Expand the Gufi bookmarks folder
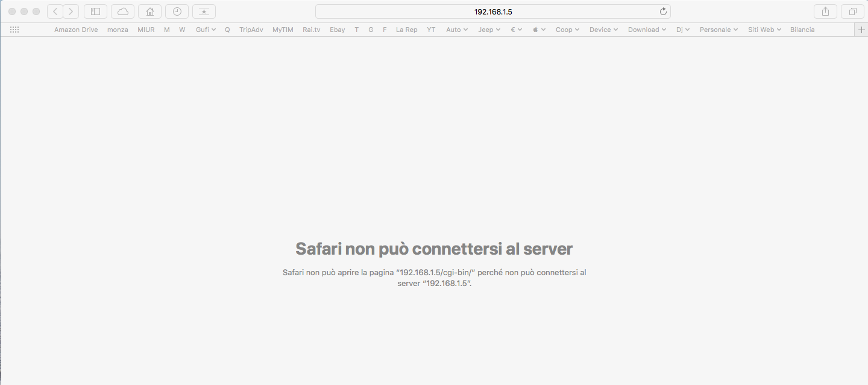Image resolution: width=868 pixels, height=385 pixels. tap(206, 30)
